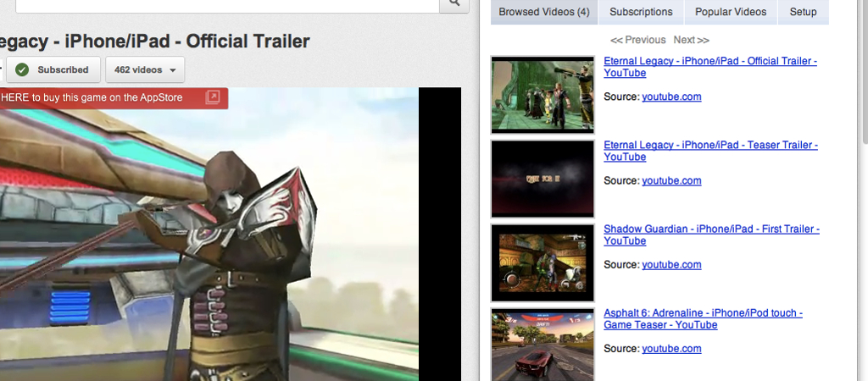Click youtube.com source under Asphalt 6

(671, 349)
